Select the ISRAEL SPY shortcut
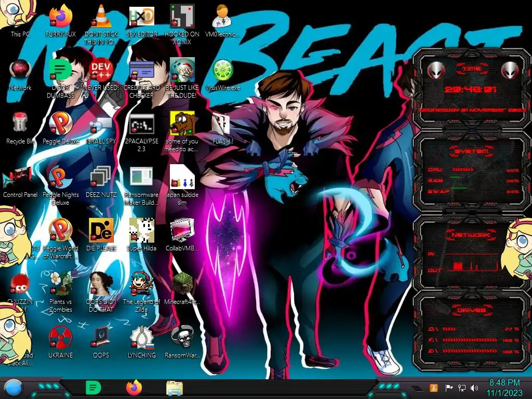Screen dimensions: 532x399 click(x=101, y=130)
